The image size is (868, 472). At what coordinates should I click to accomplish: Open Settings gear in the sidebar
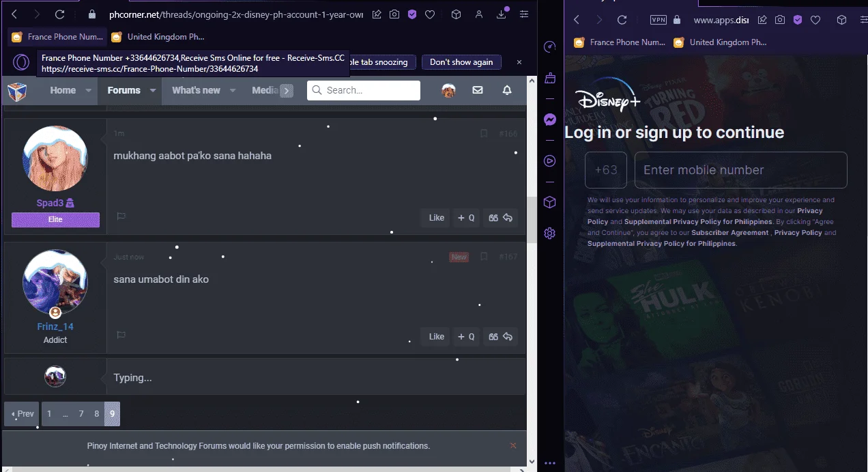550,234
